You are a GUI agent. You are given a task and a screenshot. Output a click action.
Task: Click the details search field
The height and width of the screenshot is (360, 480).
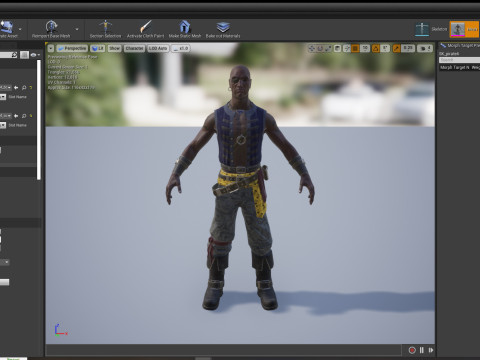[x=9, y=55]
